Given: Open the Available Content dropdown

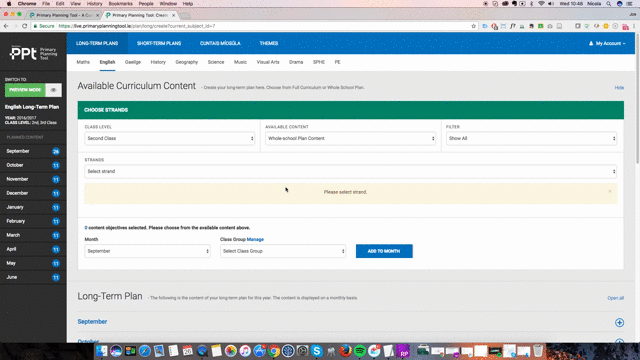Looking at the screenshot, I should [x=351, y=138].
